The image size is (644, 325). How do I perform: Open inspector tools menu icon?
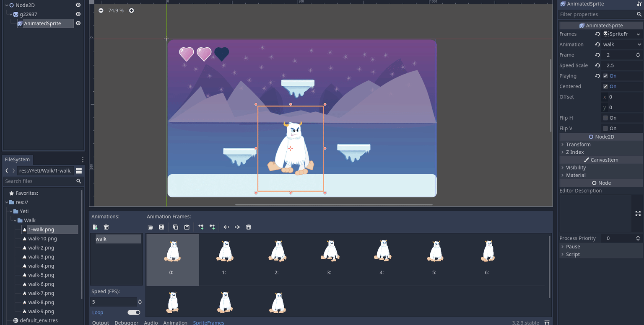tap(639, 4)
